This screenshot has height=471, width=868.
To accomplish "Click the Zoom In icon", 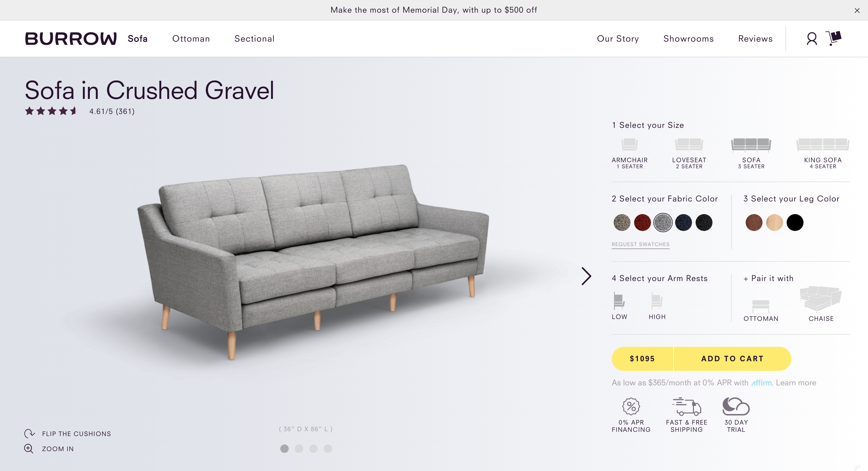I will click(x=29, y=448).
